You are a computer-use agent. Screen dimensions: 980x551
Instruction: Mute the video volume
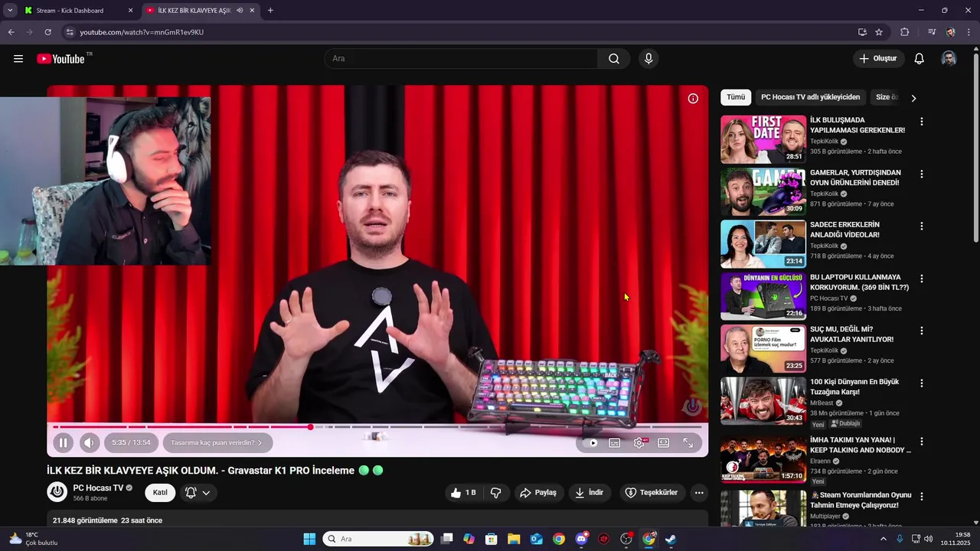click(x=90, y=442)
